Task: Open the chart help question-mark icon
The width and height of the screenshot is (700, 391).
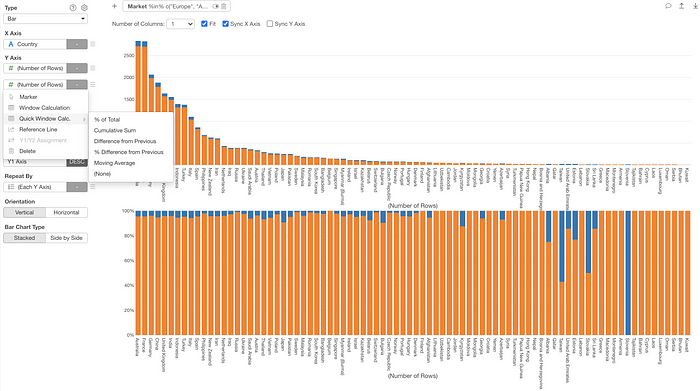Action: tap(73, 8)
